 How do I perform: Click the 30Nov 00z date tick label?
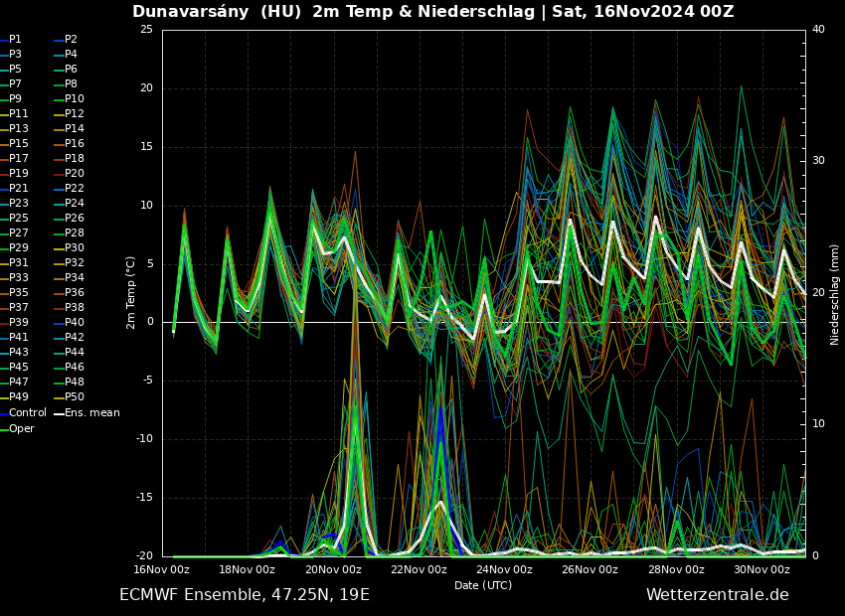click(761, 569)
